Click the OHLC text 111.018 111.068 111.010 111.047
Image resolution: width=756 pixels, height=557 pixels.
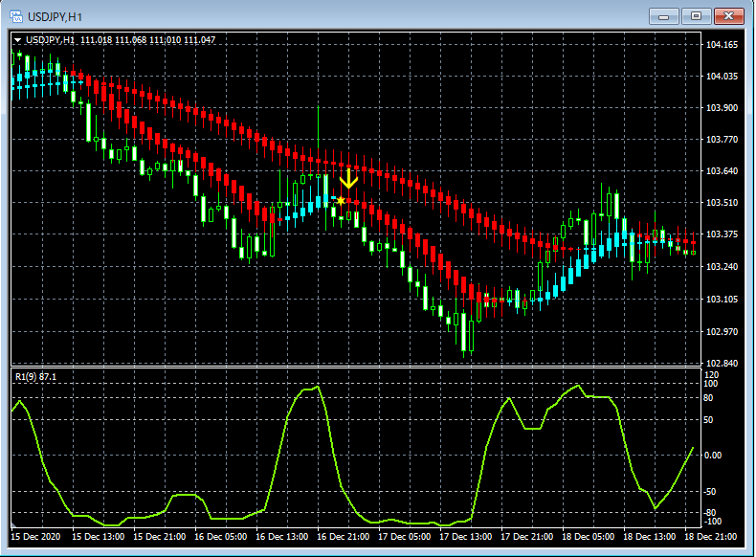(147, 40)
